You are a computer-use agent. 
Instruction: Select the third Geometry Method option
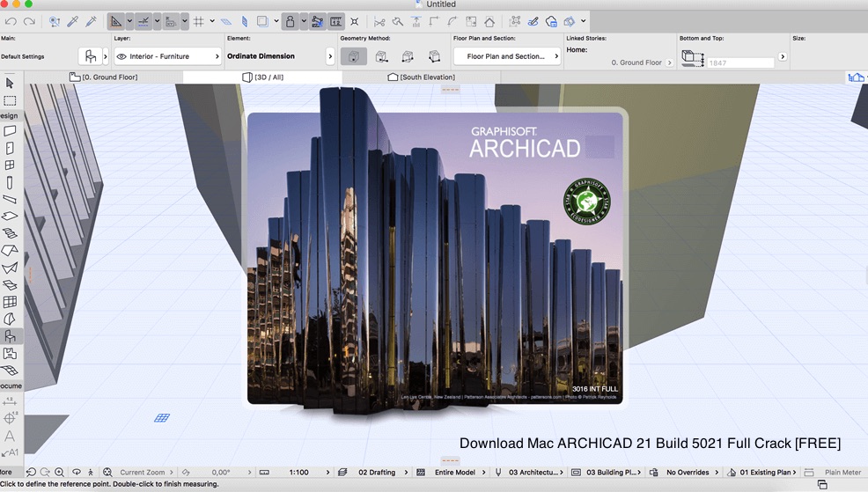(x=408, y=56)
